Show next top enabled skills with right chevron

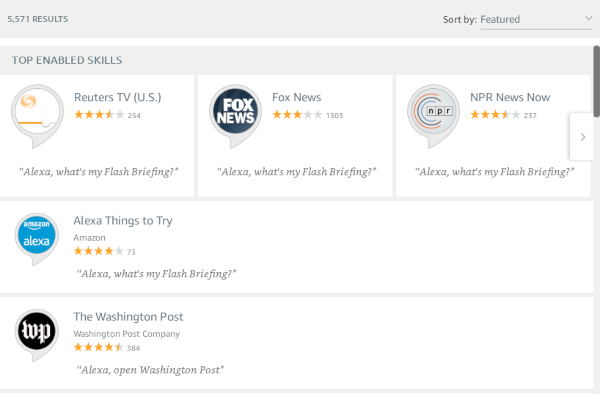pyautogui.click(x=582, y=137)
